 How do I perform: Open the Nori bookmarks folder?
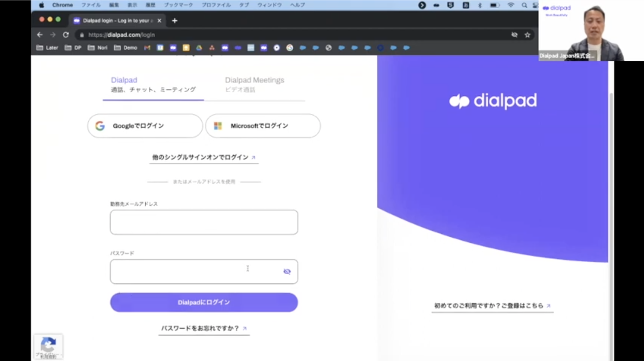[98, 48]
